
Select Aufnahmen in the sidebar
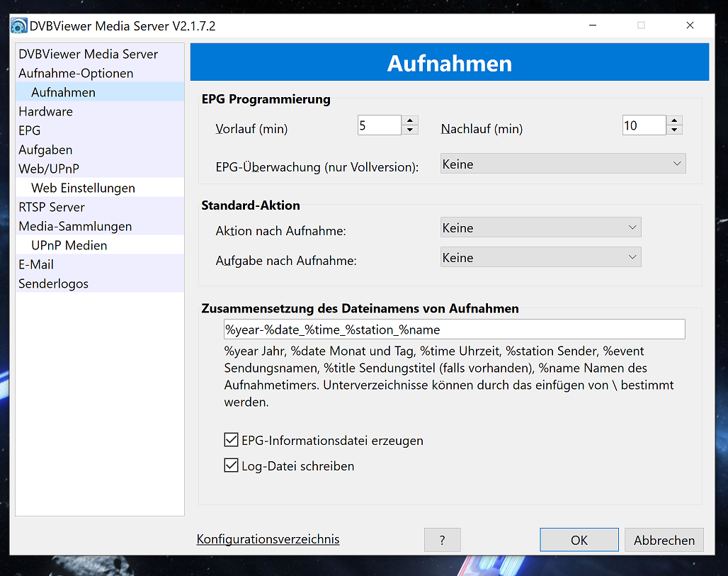pos(100,92)
